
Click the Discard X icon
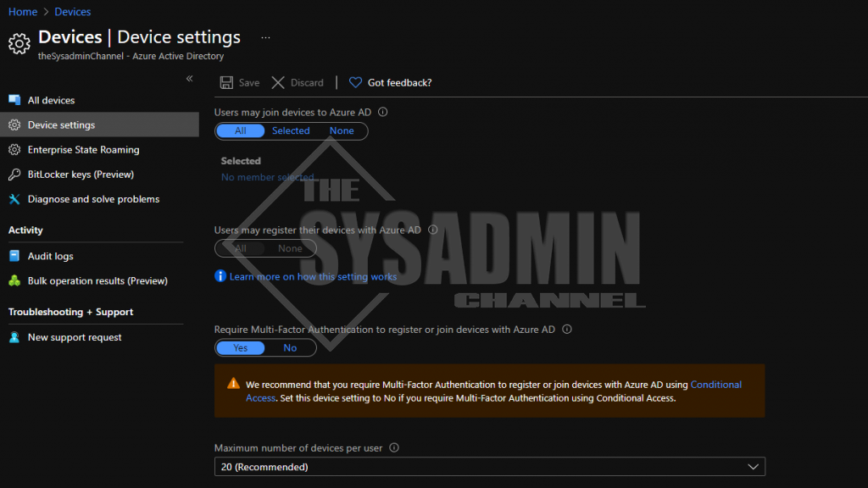[278, 82]
